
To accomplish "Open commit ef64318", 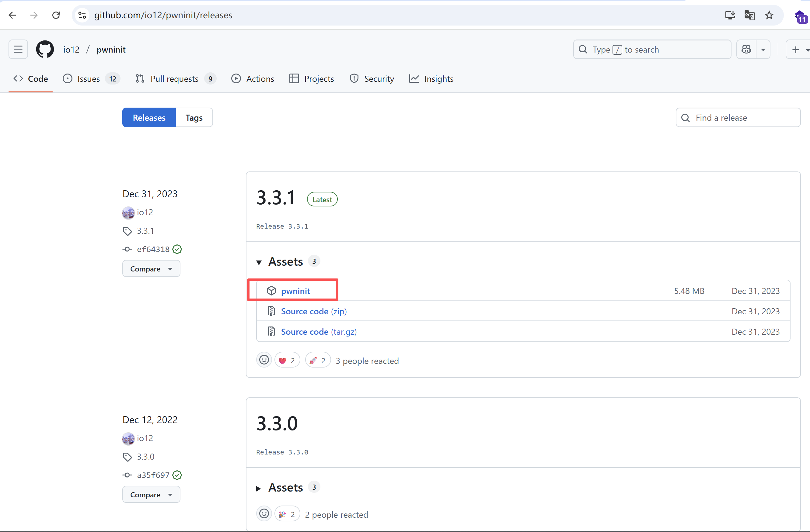I will pos(153,250).
